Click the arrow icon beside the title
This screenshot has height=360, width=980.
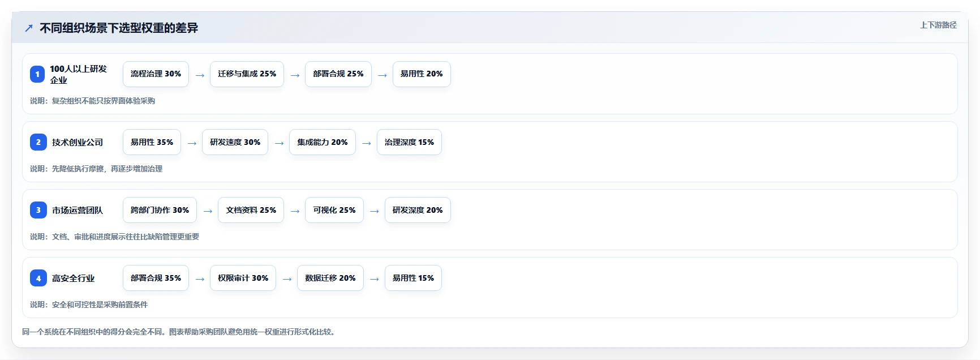click(x=29, y=28)
